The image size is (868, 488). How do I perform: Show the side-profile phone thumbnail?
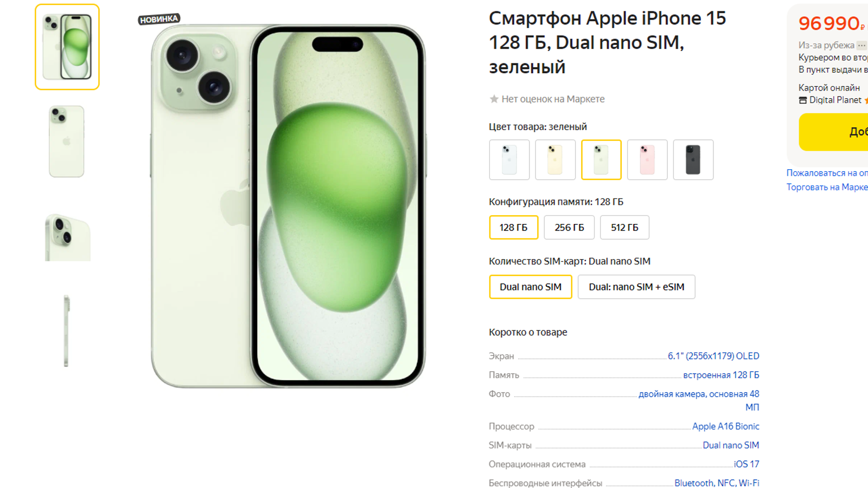[66, 331]
